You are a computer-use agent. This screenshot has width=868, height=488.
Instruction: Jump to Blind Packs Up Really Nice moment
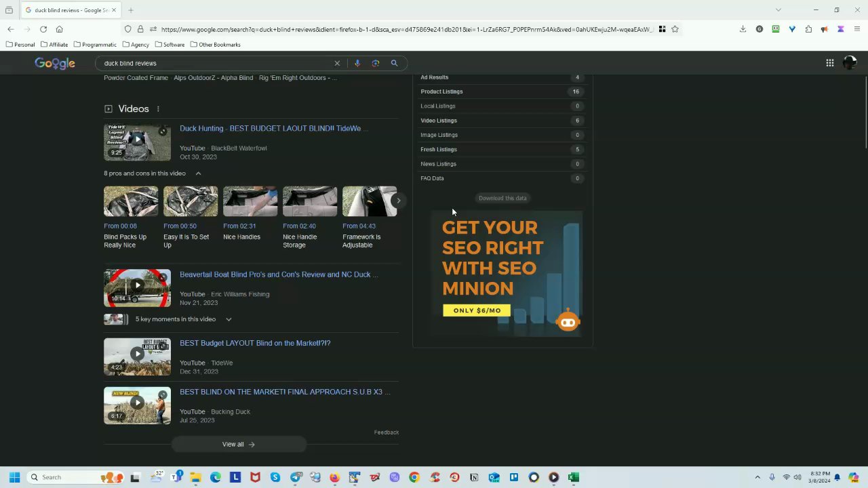coord(131,218)
